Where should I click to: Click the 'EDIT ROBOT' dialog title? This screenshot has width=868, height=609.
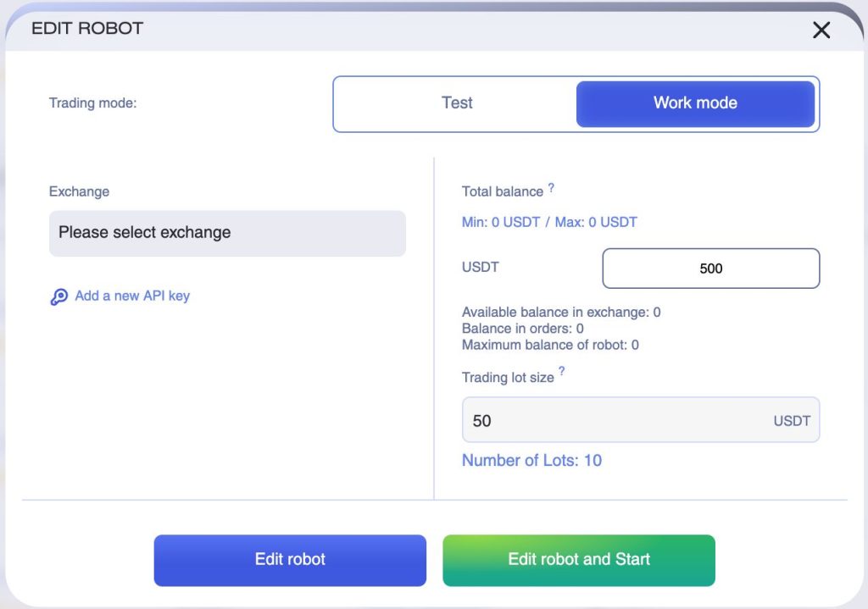(x=87, y=28)
